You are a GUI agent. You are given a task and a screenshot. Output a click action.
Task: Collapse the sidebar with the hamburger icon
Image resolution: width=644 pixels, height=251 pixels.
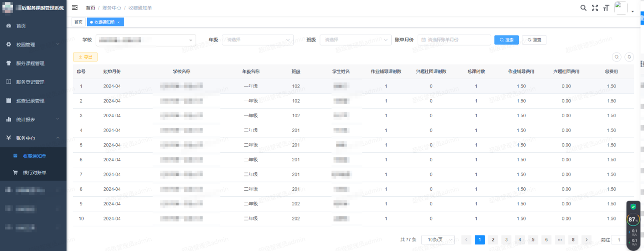(75, 8)
